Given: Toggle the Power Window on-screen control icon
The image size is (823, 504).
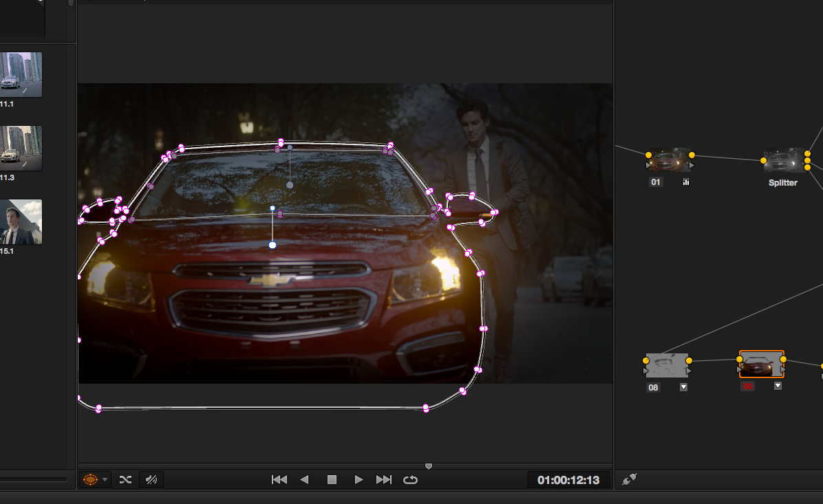Looking at the screenshot, I should (x=90, y=479).
